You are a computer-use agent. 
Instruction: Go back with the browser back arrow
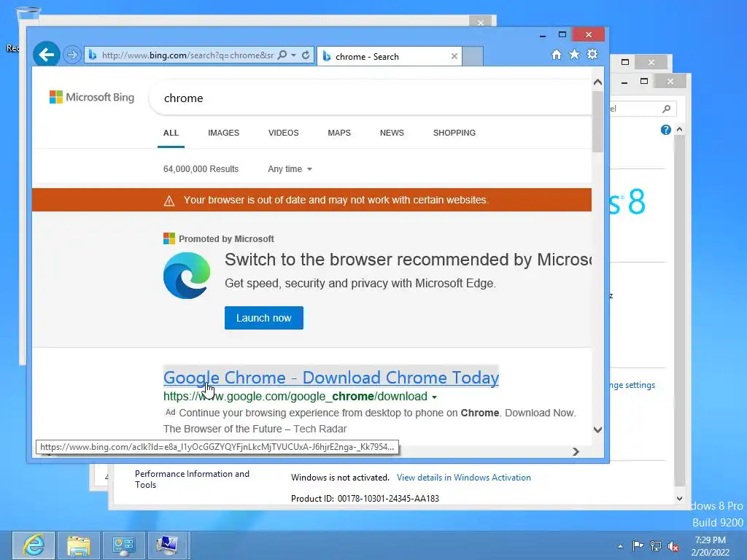pyautogui.click(x=46, y=55)
